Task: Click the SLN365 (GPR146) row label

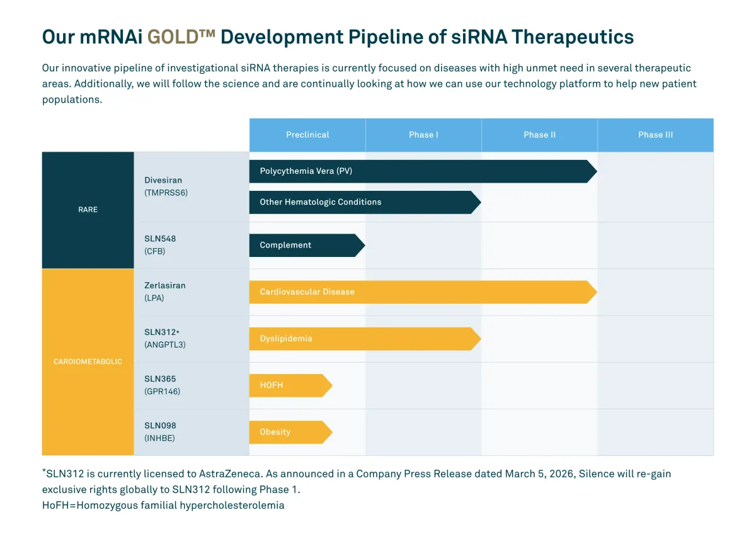Action: (163, 385)
